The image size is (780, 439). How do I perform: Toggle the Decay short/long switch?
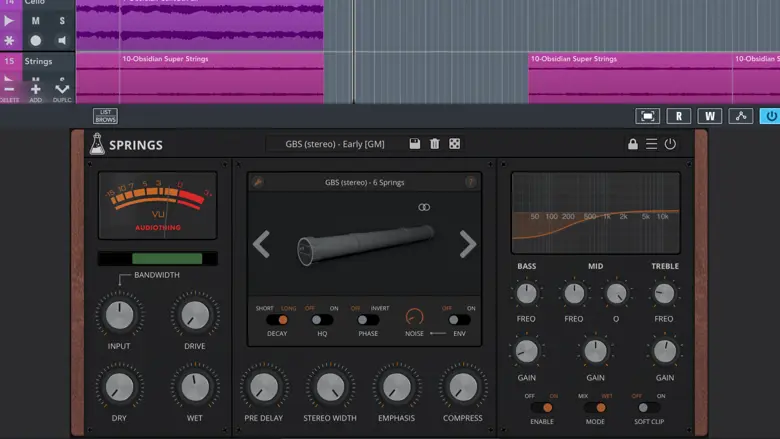pyautogui.click(x=277, y=320)
